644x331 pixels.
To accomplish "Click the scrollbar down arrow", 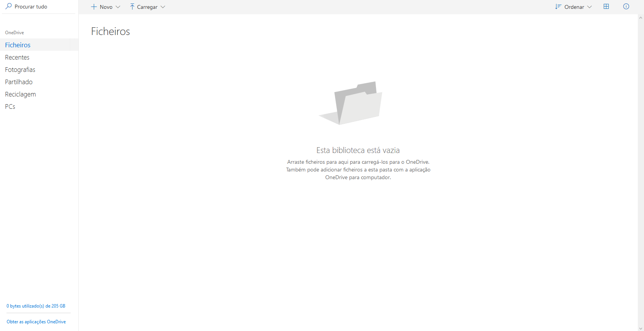I will (x=641, y=328).
